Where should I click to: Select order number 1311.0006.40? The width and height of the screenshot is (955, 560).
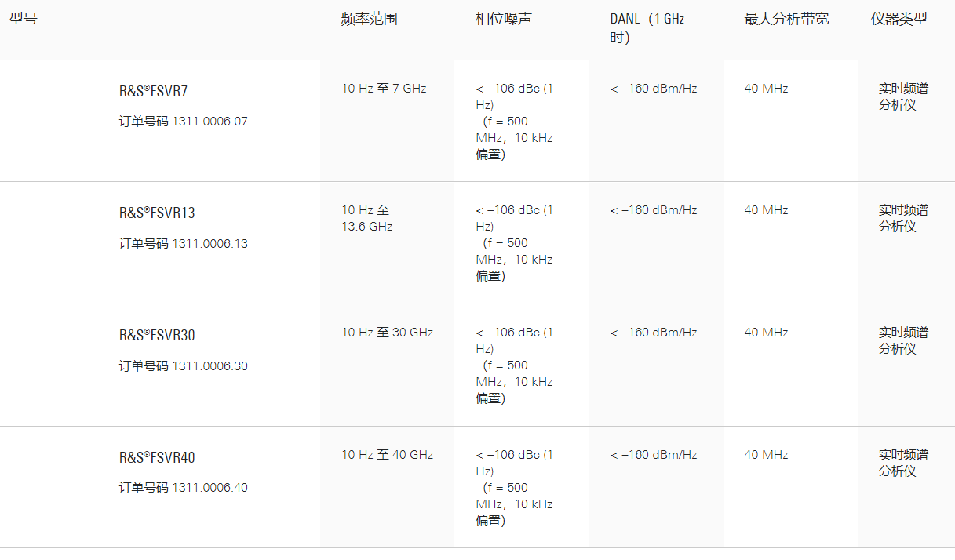click(x=210, y=488)
